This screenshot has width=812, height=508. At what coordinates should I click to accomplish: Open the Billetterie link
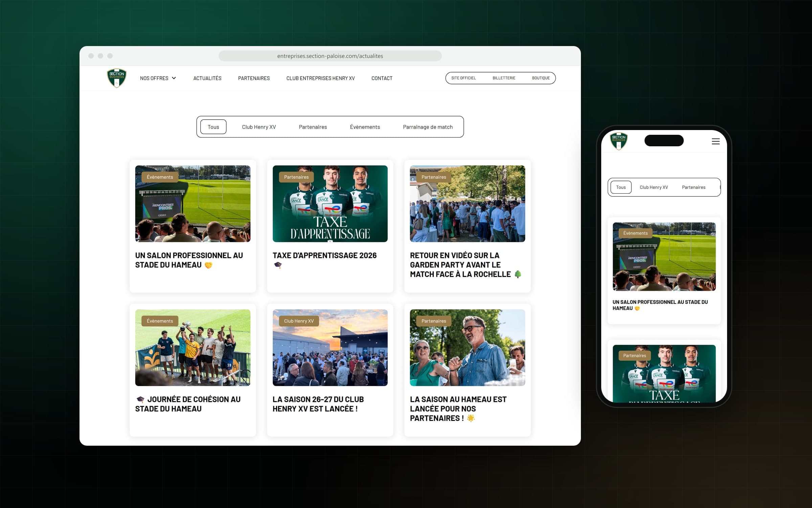[x=504, y=78]
